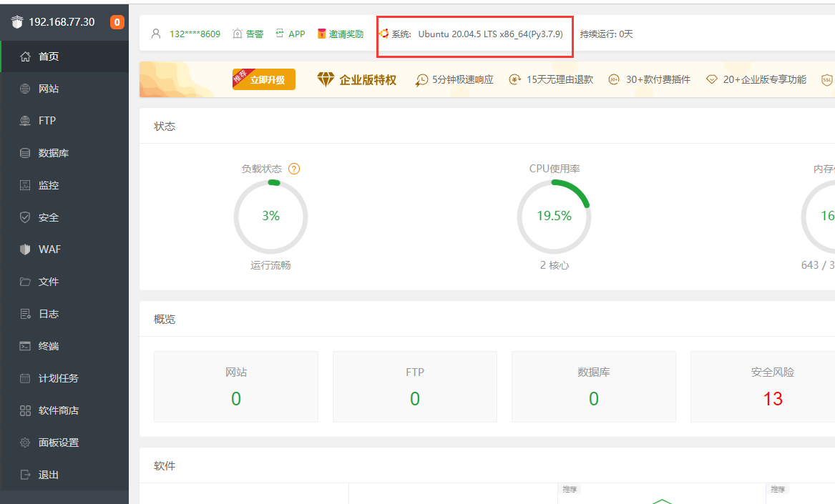The width and height of the screenshot is (835, 504).
Task: Open the FTP sidebar menu item
Action: 64,121
